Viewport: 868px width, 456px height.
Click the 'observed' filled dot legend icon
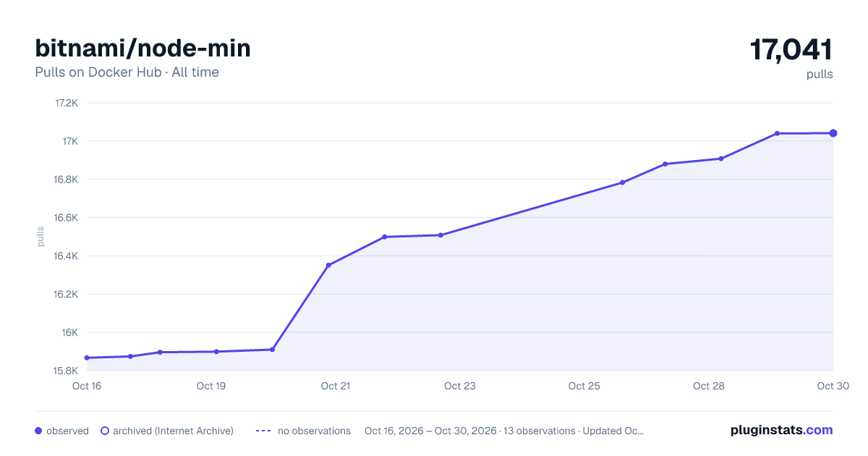tap(38, 431)
